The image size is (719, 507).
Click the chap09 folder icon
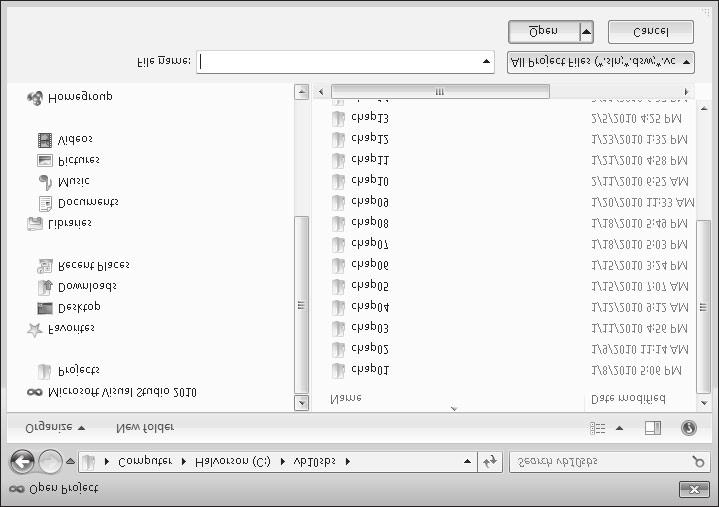pyautogui.click(x=338, y=202)
